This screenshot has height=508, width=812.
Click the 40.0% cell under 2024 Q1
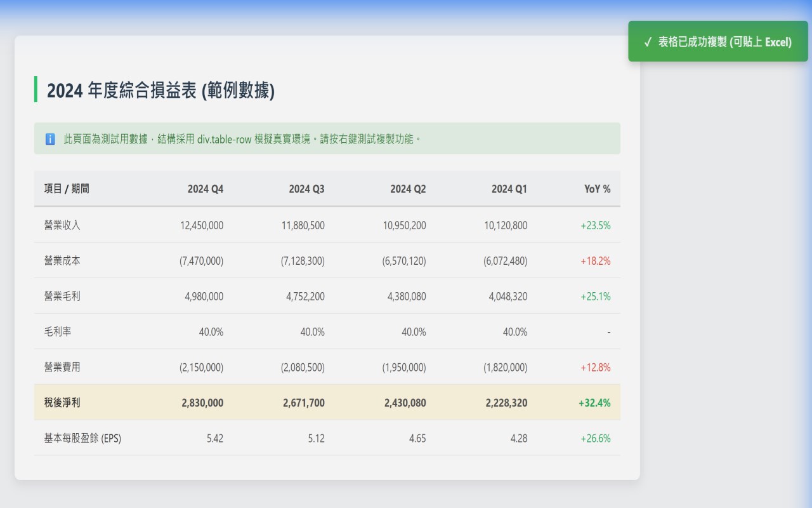click(515, 331)
